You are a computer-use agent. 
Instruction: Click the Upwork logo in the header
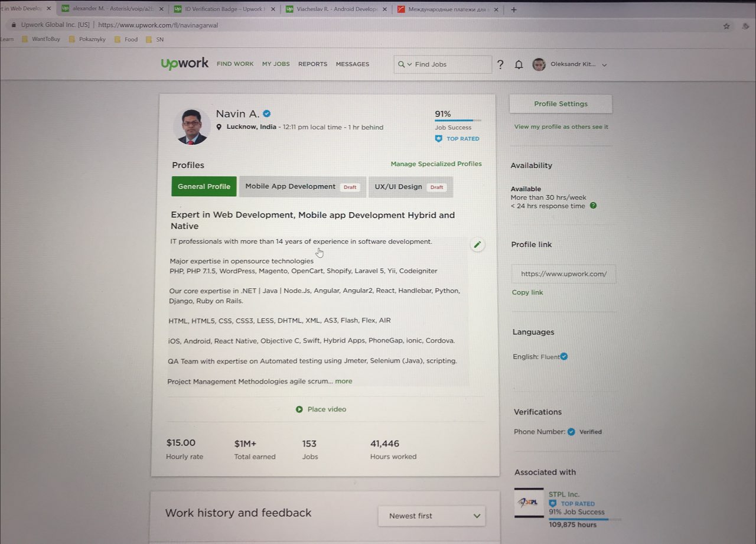[x=184, y=63]
